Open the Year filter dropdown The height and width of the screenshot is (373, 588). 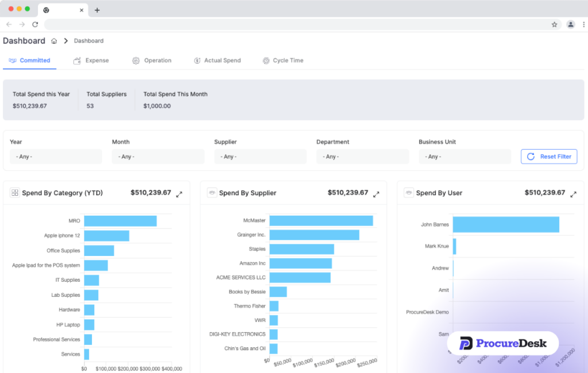(x=56, y=157)
